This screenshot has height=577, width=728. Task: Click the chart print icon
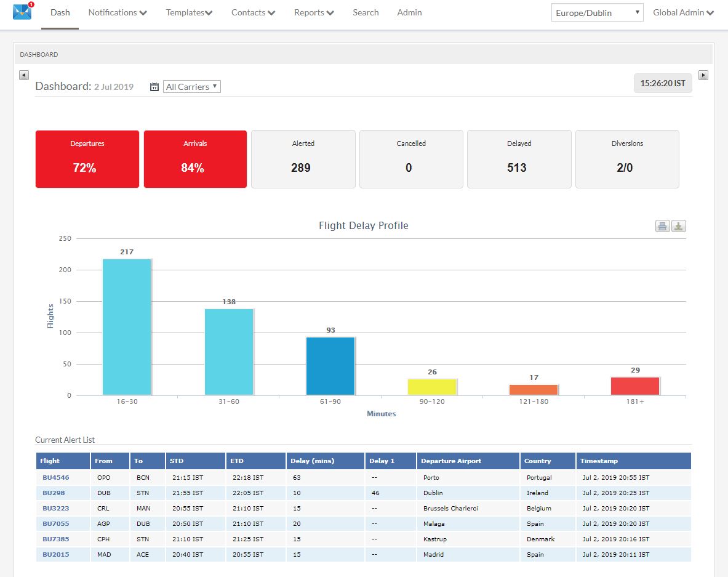coord(662,227)
